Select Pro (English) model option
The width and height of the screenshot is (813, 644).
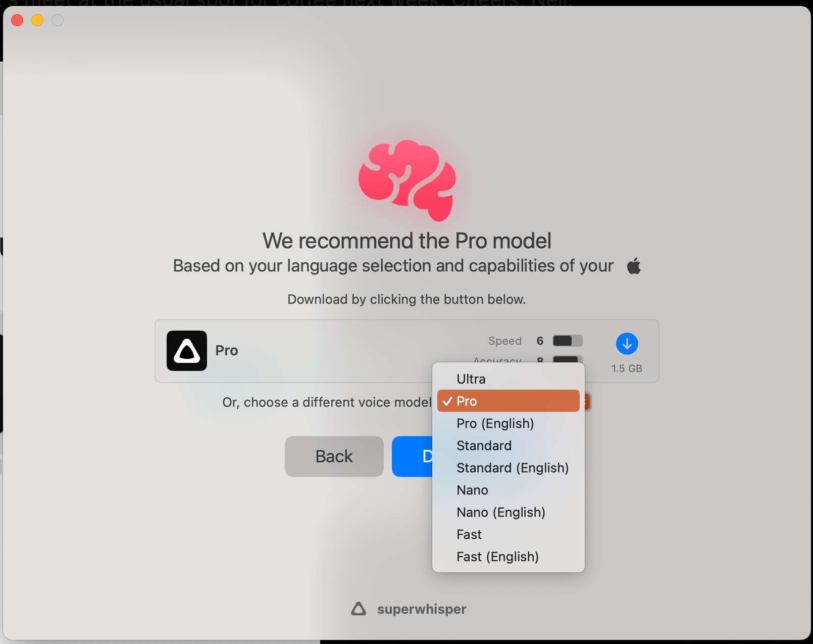[x=509, y=423]
